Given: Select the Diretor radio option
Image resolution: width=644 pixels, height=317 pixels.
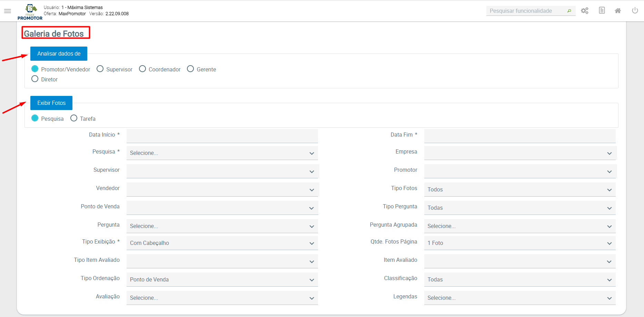Looking at the screenshot, I should 35,79.
